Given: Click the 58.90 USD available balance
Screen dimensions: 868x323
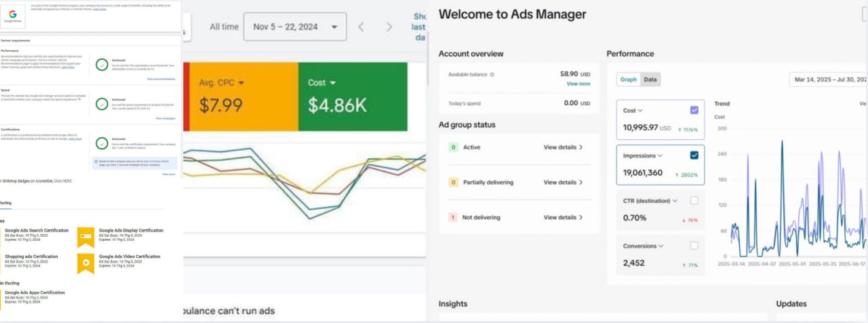Looking at the screenshot, I should pyautogui.click(x=575, y=74).
